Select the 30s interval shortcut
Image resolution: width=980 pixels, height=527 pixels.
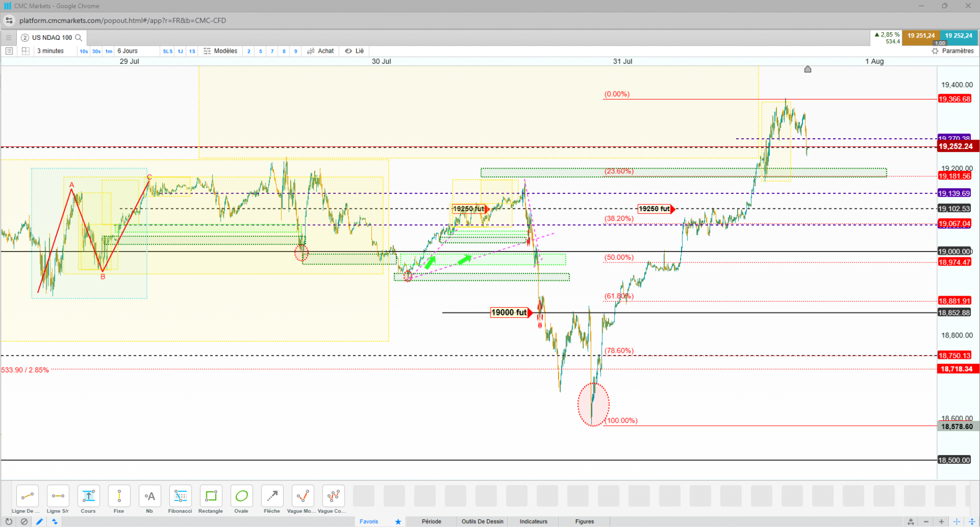[x=96, y=51]
